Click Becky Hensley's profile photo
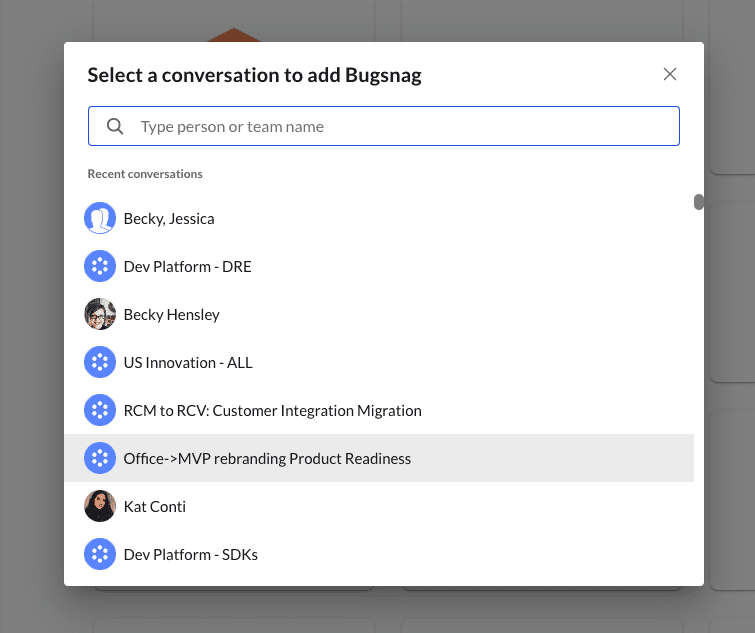The image size is (755, 633). tap(100, 314)
